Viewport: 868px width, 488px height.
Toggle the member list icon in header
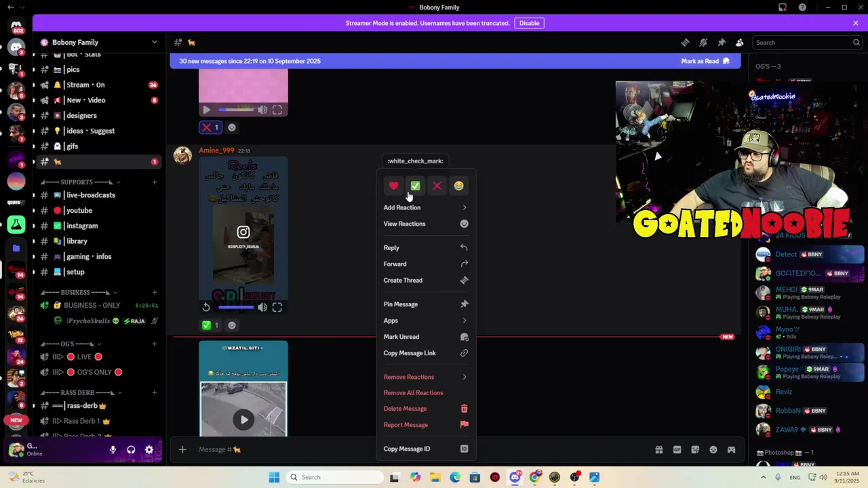point(740,43)
